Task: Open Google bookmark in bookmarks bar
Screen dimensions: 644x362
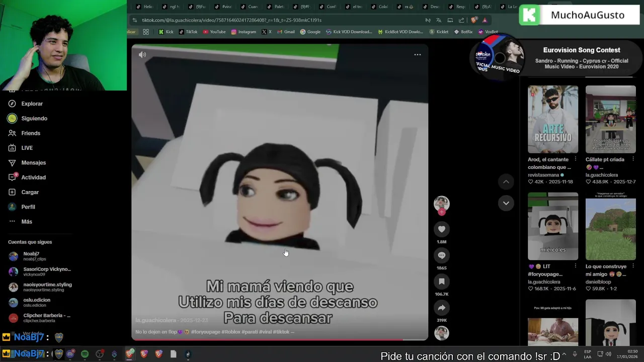Action: 310,32
